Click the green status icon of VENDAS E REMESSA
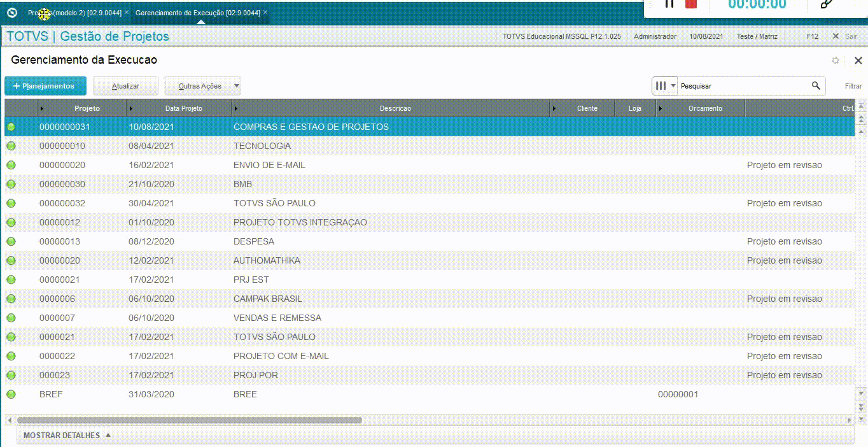Image resolution: width=868 pixels, height=447 pixels. (11, 318)
